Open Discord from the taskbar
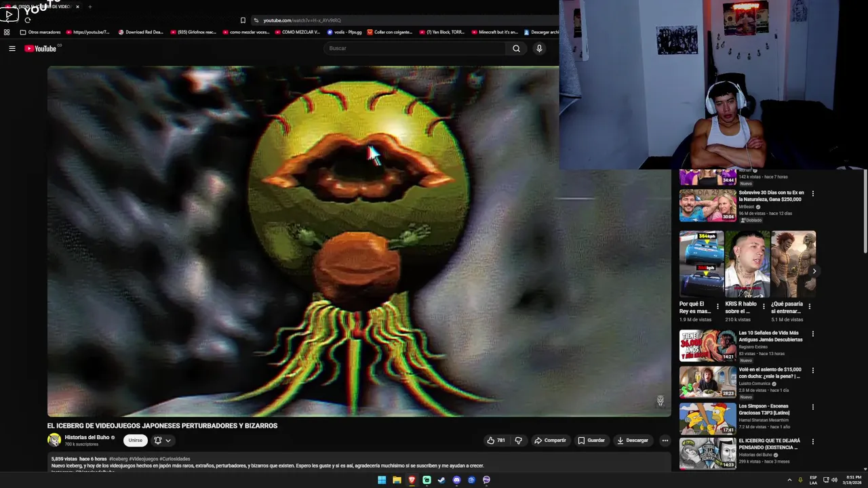Image resolution: width=868 pixels, height=488 pixels. [x=456, y=480]
